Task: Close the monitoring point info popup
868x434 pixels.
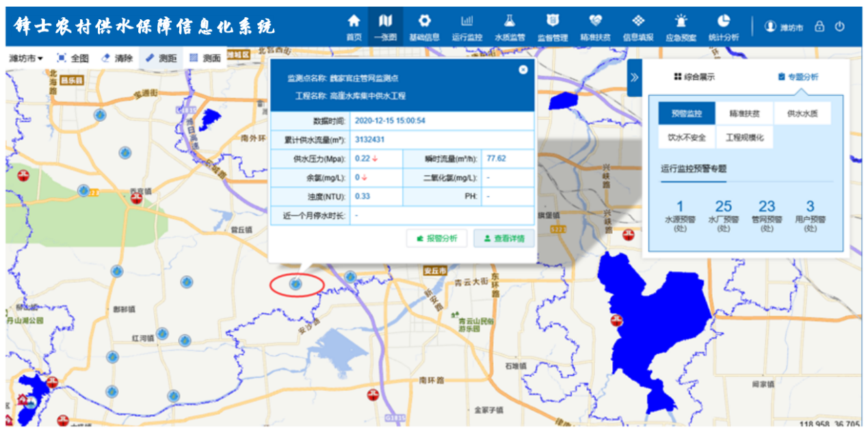Action: 523,68
